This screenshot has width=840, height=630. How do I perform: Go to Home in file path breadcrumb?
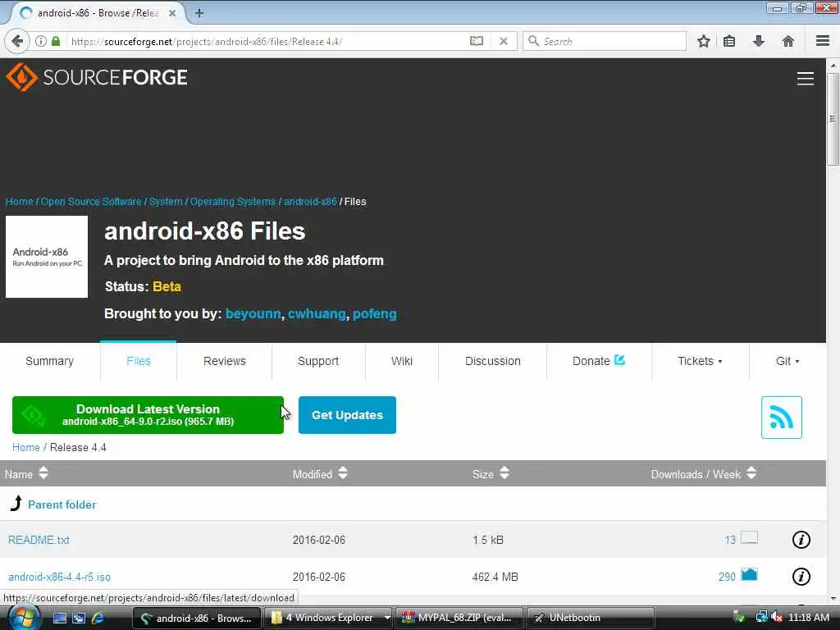click(25, 447)
